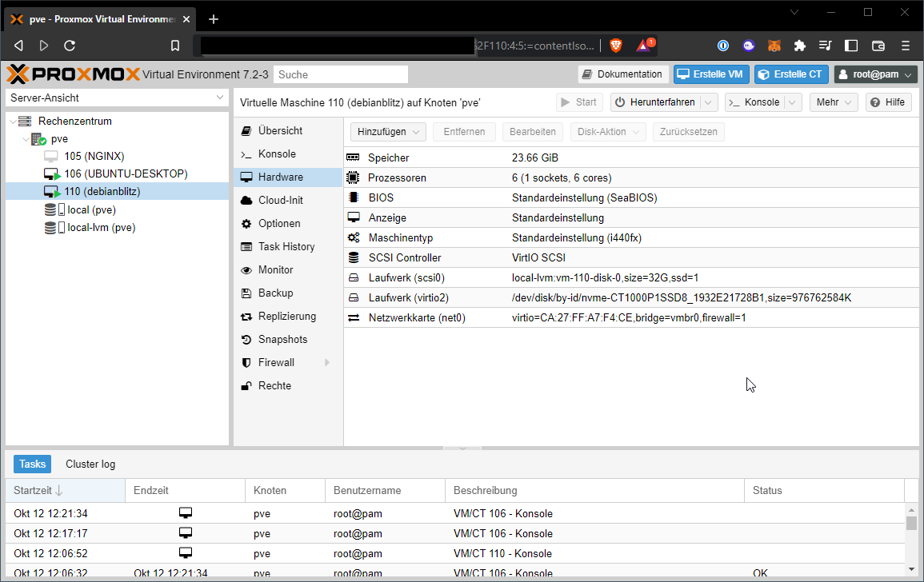Enable the Firewall section arrow
This screenshot has width=924, height=582.
328,362
